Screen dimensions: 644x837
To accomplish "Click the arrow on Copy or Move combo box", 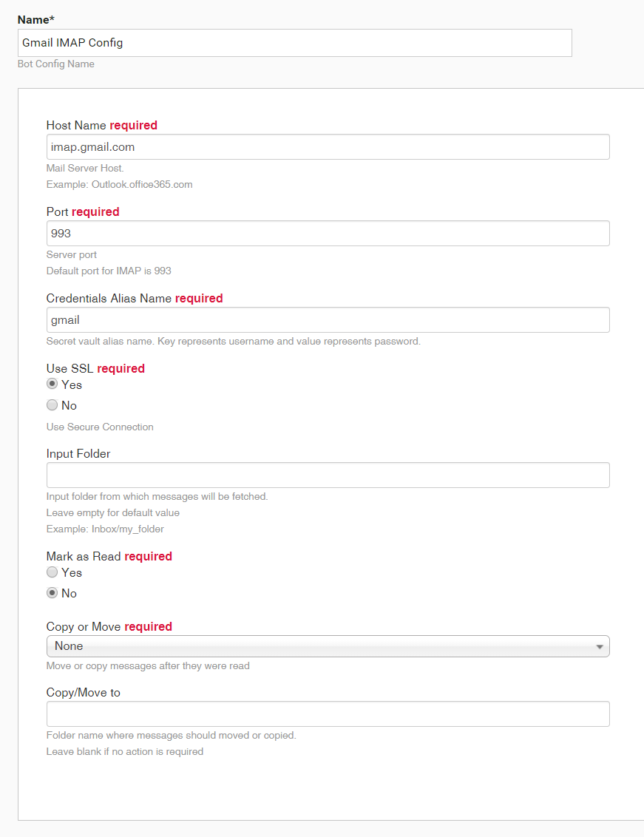I will coord(600,646).
